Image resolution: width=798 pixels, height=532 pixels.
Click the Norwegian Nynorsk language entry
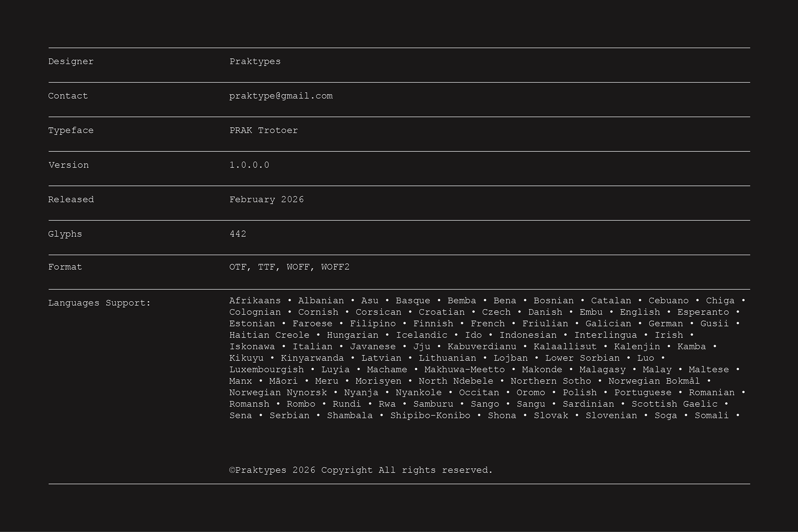click(x=278, y=393)
